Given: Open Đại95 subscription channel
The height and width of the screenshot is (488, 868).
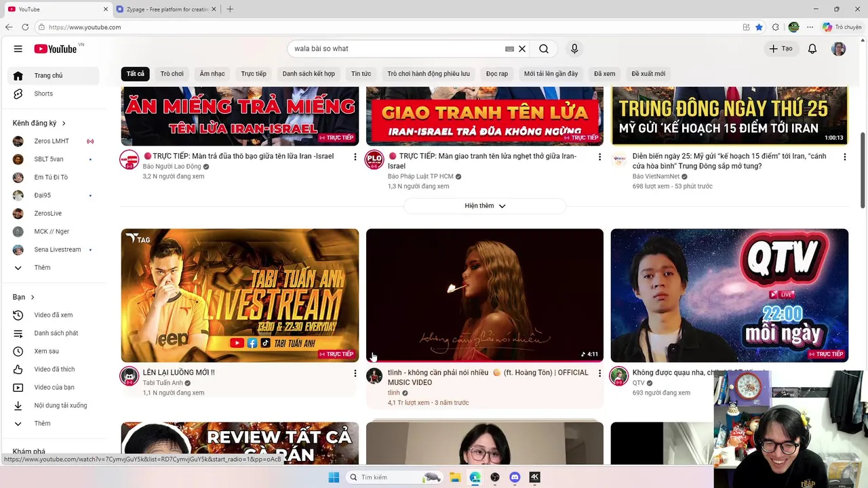Looking at the screenshot, I should (53, 195).
